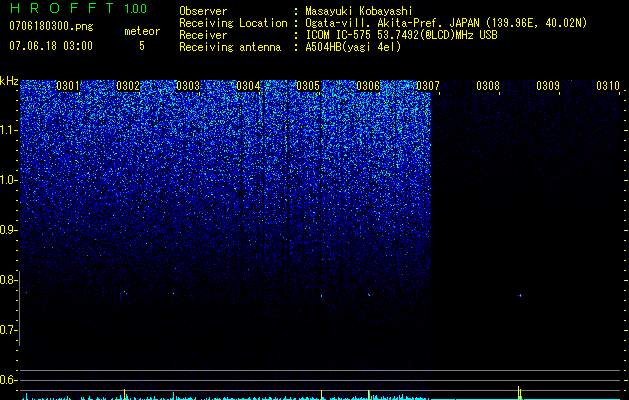Click the meteor count value 5
The width and height of the screenshot is (629, 400).
point(142,46)
